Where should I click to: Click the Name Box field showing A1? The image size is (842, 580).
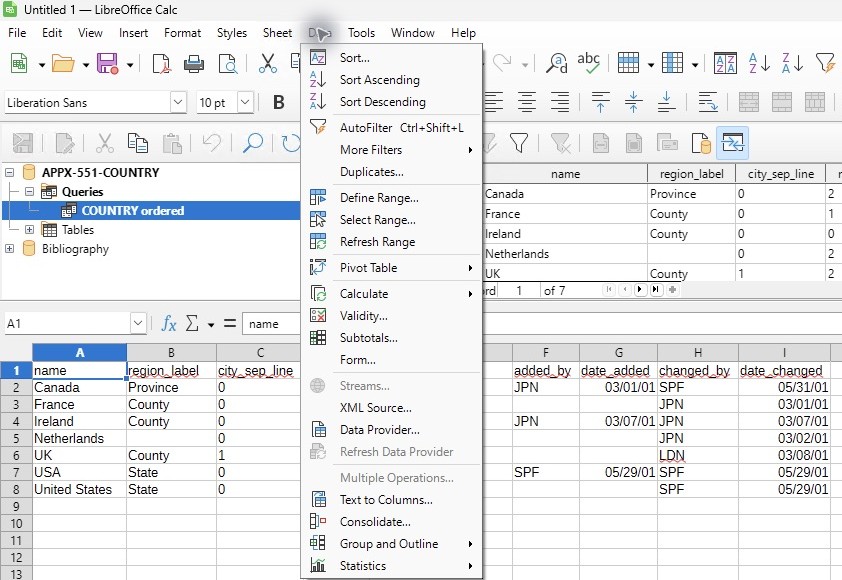[68, 324]
